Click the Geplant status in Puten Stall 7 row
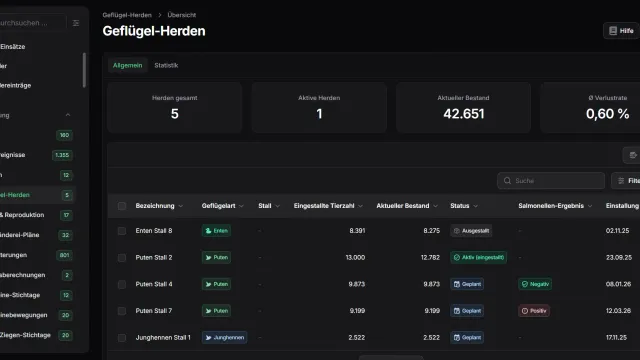Image resolution: width=640 pixels, height=360 pixels. pyautogui.click(x=467, y=311)
